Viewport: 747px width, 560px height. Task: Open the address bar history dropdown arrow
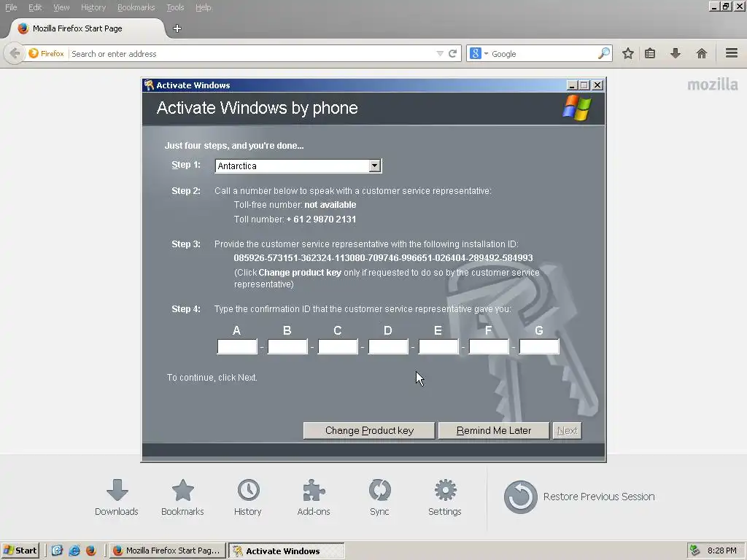click(440, 54)
